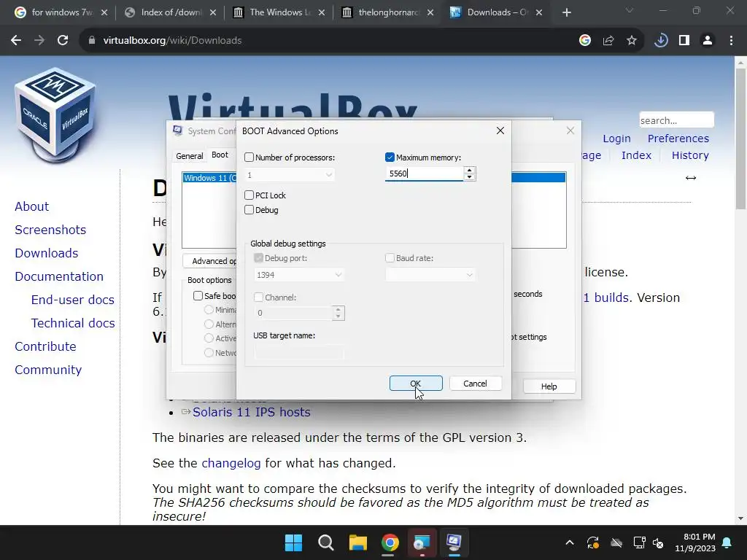Open File Explorer from the taskbar
747x560 pixels.
pyautogui.click(x=357, y=542)
